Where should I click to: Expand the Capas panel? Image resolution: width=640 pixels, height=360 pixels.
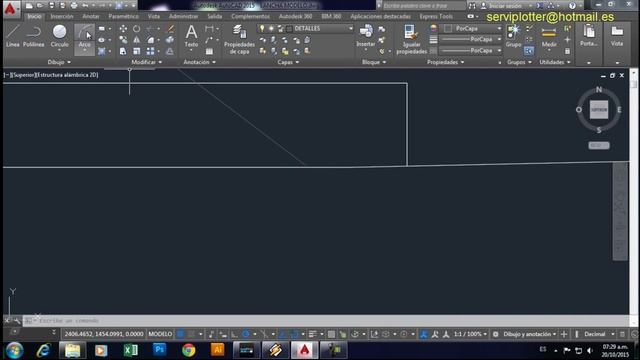click(x=288, y=62)
